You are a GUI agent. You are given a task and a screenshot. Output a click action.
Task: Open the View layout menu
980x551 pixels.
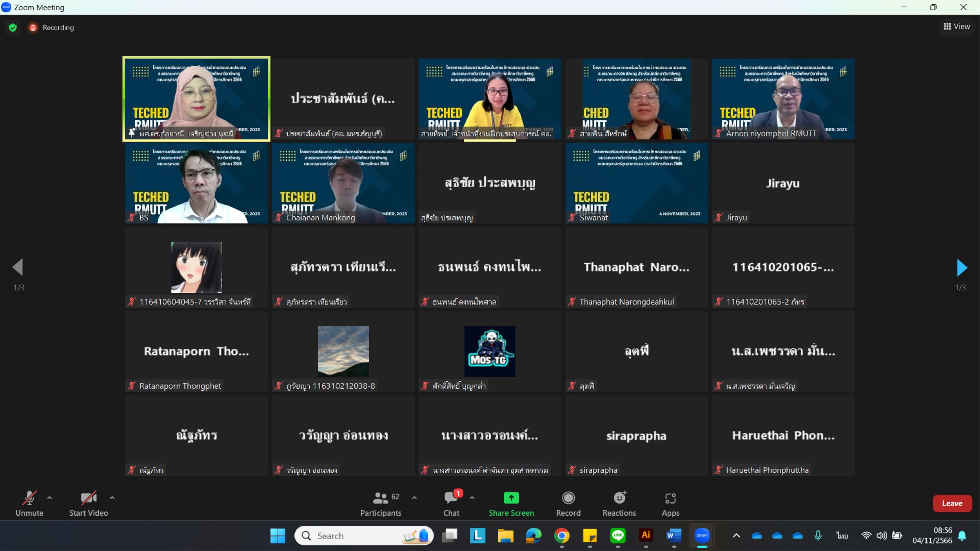point(957,27)
